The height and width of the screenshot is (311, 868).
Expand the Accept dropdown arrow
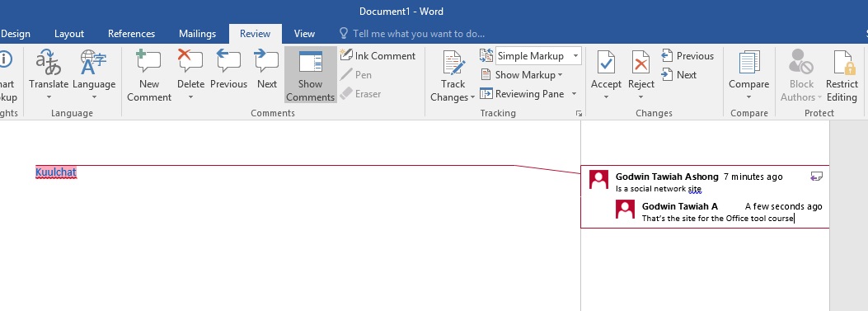(x=606, y=97)
